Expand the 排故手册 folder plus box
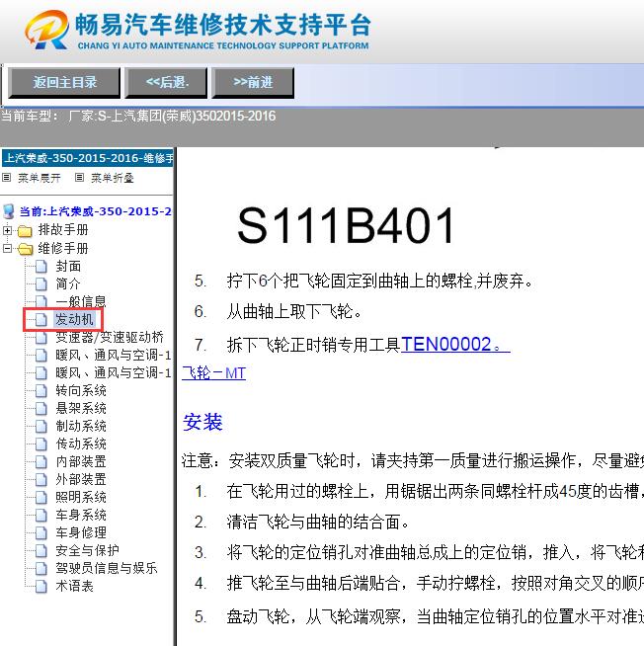The width and height of the screenshot is (644, 646). pos(7,230)
